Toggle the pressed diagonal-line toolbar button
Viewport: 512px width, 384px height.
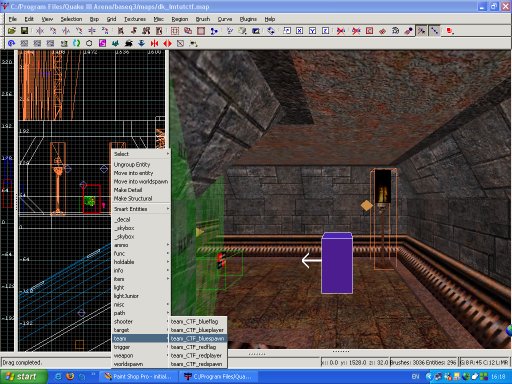[x=434, y=31]
